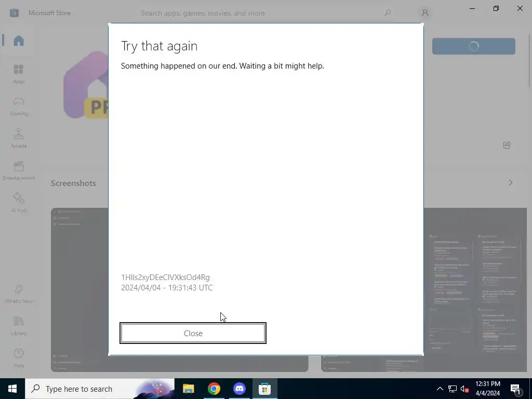The image size is (532, 399).
Task: Open the Help item in the sidebar
Action: point(19,358)
